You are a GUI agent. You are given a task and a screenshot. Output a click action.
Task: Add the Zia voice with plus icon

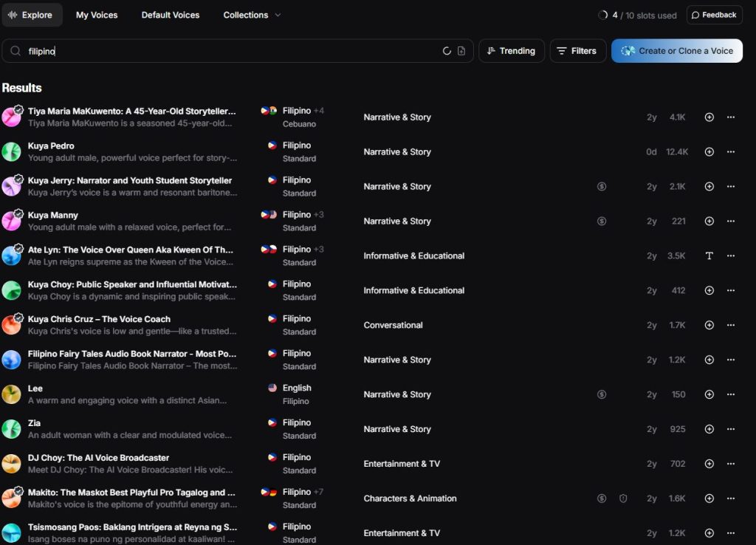click(x=709, y=429)
